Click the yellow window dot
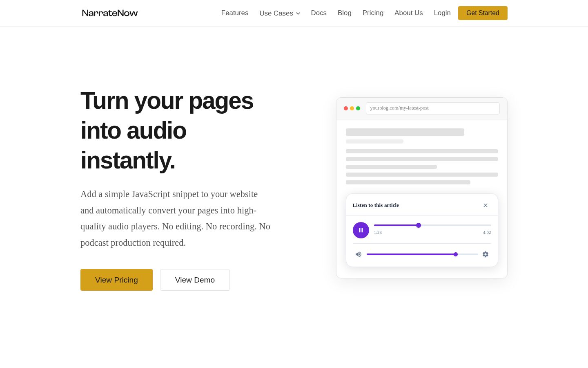This screenshot has width=588, height=368. (x=352, y=108)
